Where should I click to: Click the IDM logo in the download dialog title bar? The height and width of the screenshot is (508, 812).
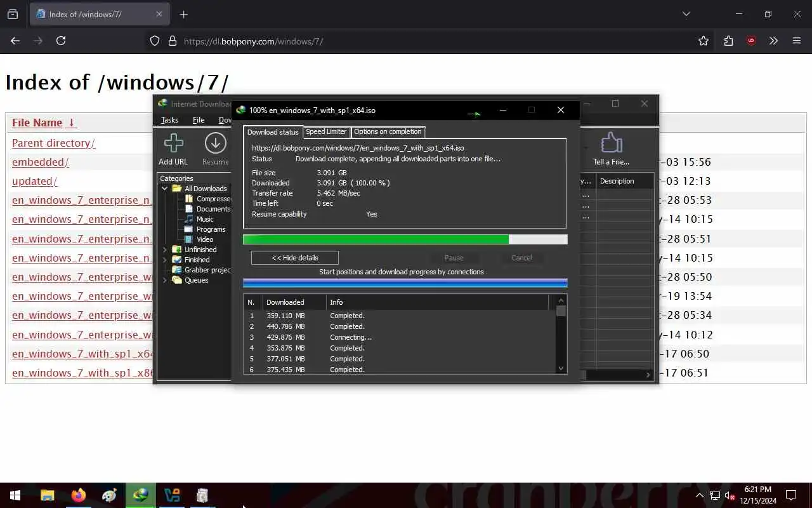pyautogui.click(x=241, y=110)
